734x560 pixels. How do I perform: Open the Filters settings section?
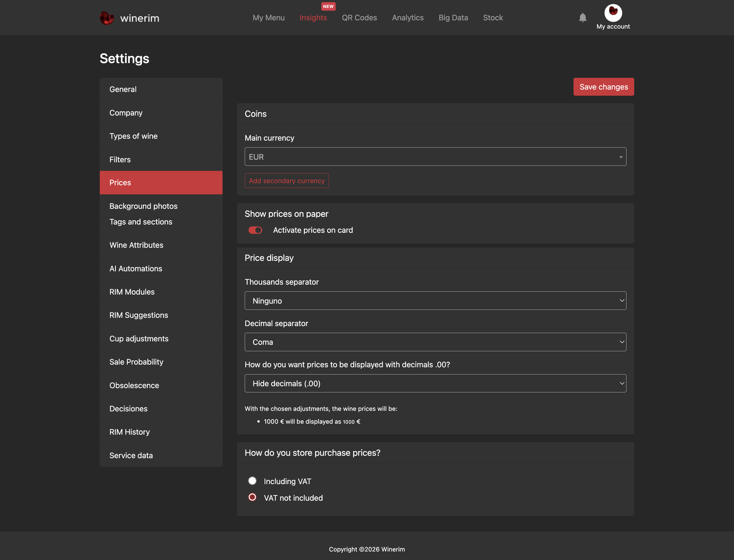(x=161, y=160)
